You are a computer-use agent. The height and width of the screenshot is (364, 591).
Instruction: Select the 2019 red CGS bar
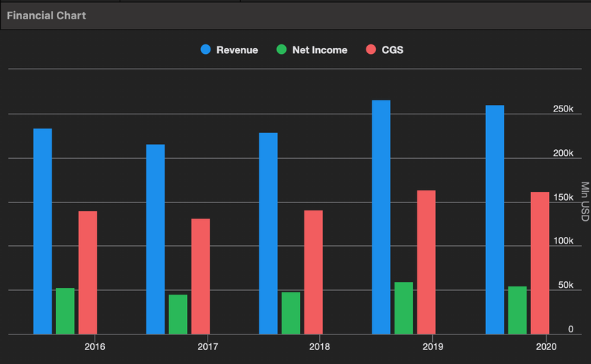(426, 262)
